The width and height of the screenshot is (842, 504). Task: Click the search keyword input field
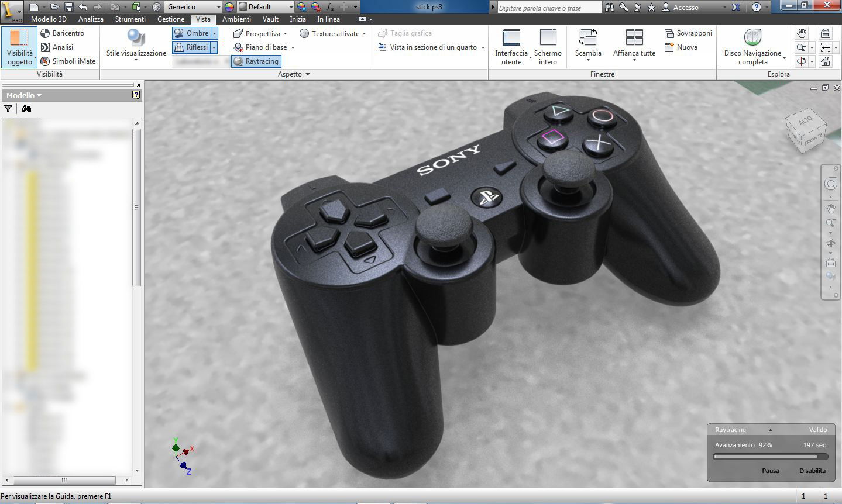click(x=549, y=8)
